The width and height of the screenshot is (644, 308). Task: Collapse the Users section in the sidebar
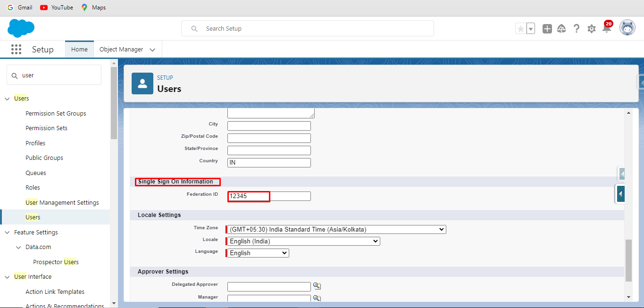click(7, 98)
